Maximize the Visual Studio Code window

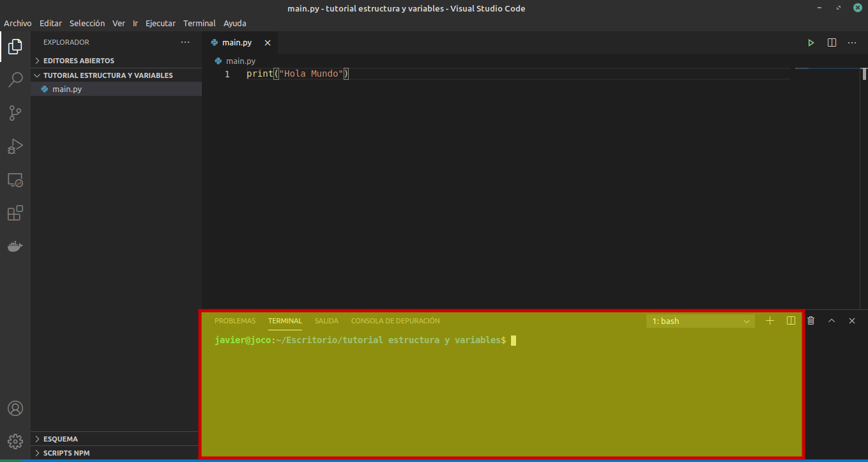(x=838, y=8)
